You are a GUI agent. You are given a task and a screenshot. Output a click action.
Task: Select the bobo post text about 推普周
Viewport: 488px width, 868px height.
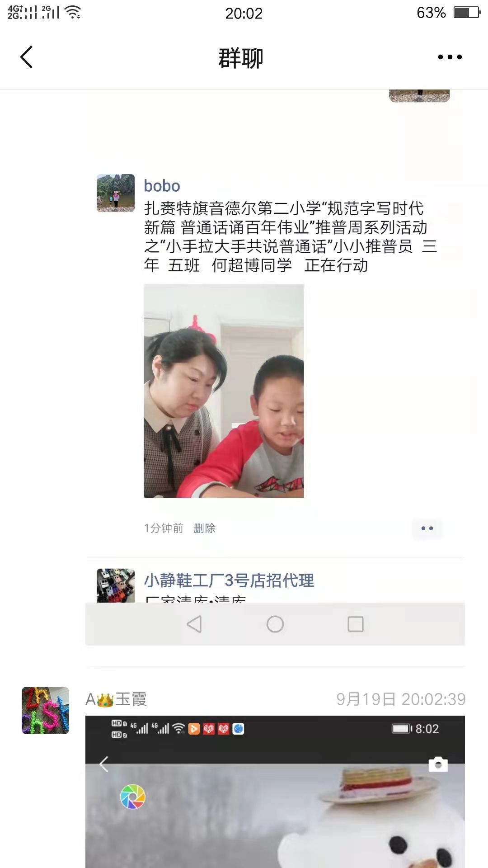coord(291,237)
